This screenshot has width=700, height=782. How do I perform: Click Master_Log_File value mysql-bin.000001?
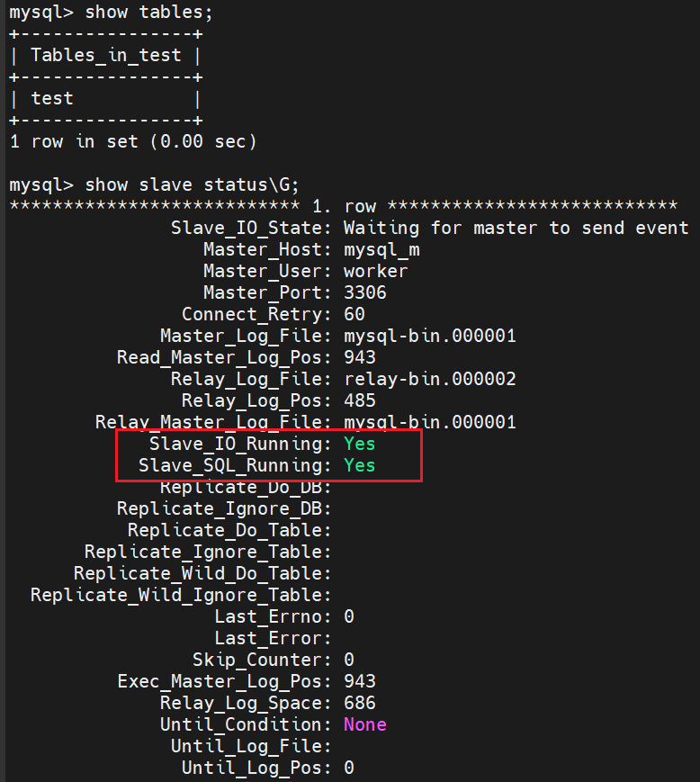[430, 336]
